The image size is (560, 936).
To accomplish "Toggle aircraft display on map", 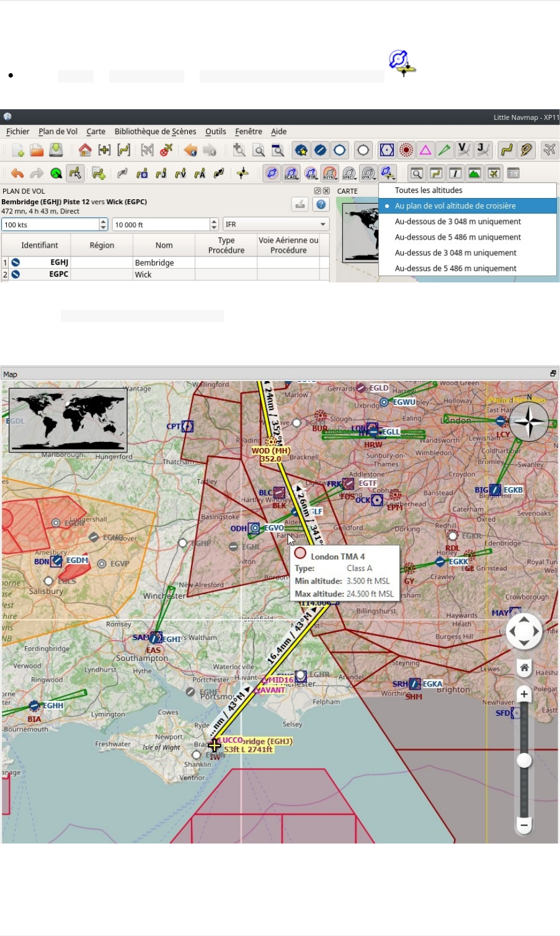I will pyautogui.click(x=550, y=150).
